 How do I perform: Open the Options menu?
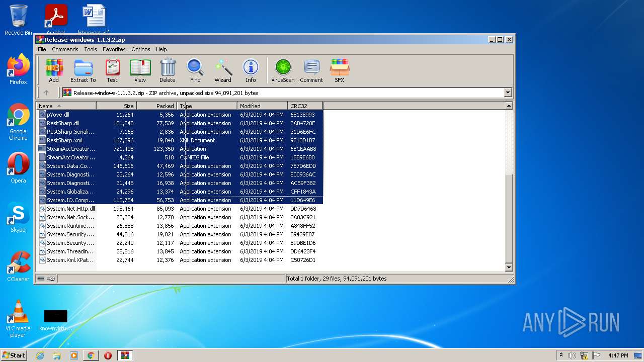point(141,49)
